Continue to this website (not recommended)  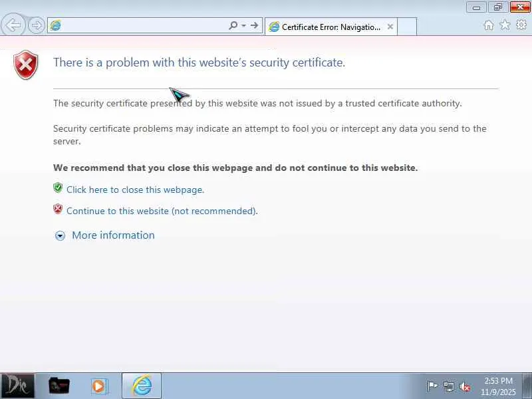(162, 211)
